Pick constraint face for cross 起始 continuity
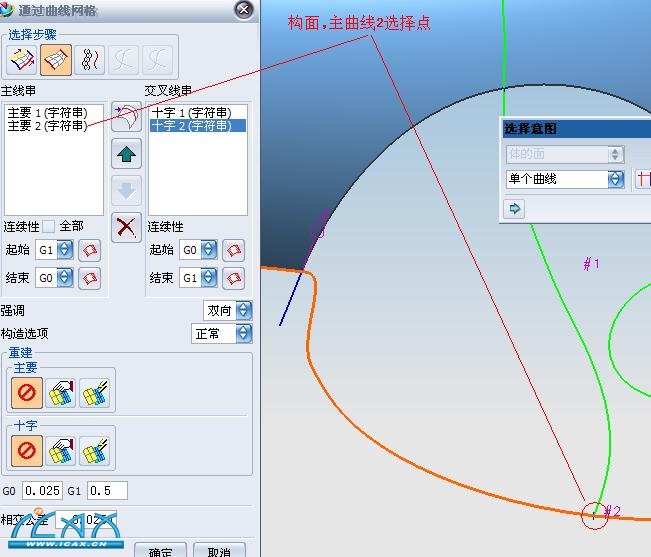The image size is (651, 557). pos(234,250)
